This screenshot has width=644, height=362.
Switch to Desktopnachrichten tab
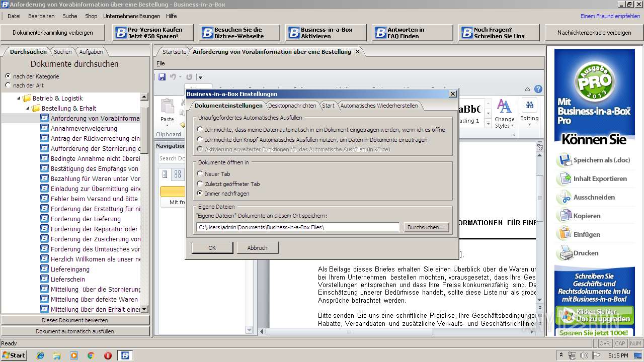[292, 106]
